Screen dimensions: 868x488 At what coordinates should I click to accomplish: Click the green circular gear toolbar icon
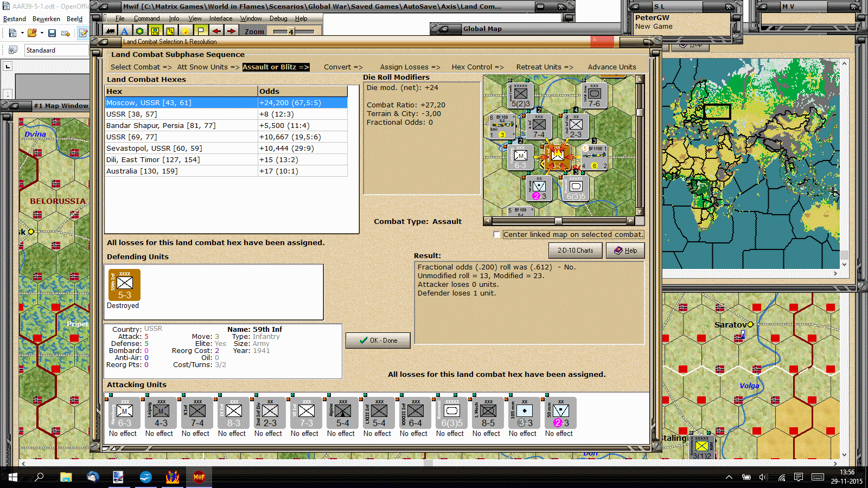coord(140,31)
